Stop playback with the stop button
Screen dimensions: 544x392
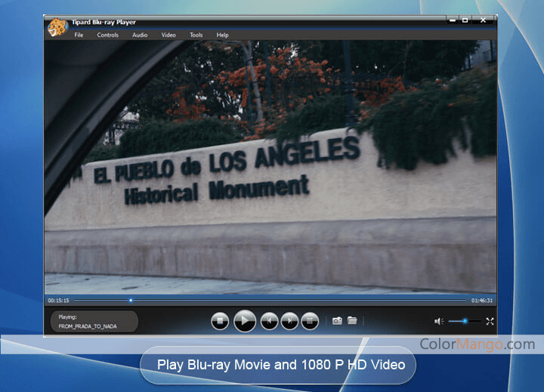point(220,321)
